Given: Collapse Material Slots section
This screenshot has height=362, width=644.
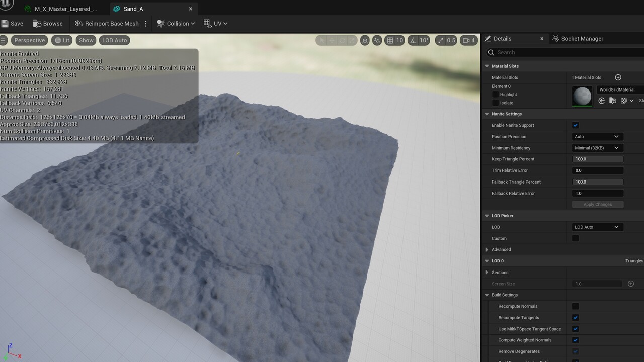Looking at the screenshot, I should coord(487,66).
